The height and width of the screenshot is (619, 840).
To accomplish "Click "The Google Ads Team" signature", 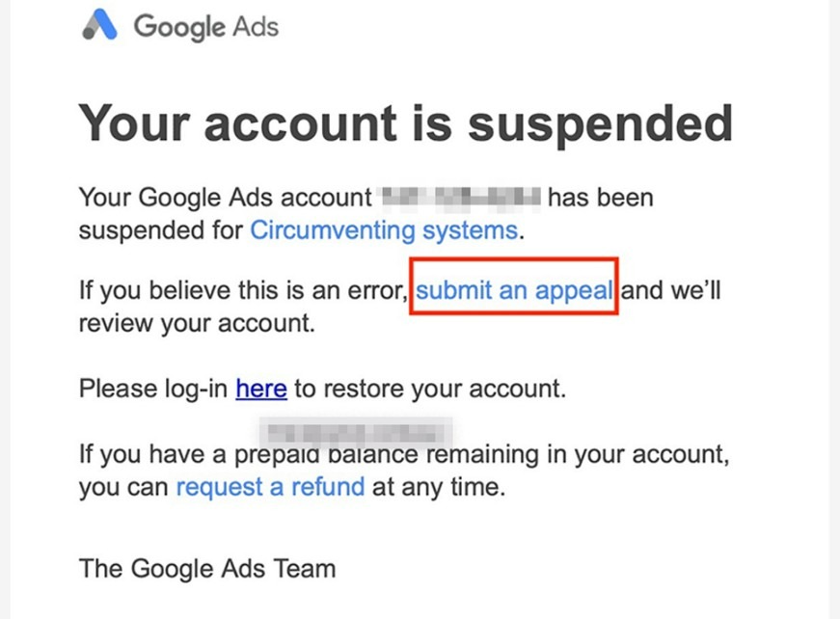I will 206,568.
